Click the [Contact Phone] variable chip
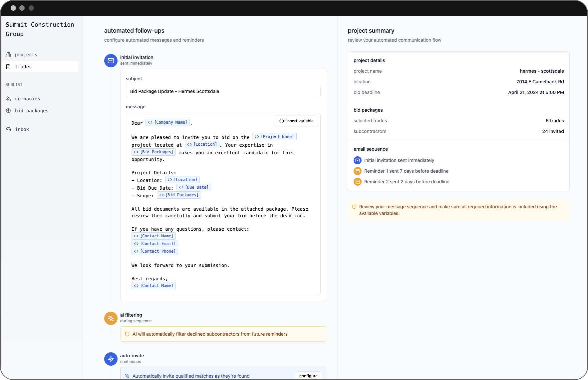Viewport: 588px width, 380px height. click(154, 251)
